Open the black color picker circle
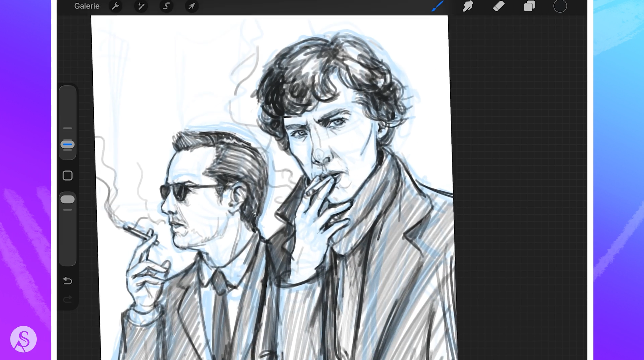644x360 pixels. pyautogui.click(x=560, y=6)
